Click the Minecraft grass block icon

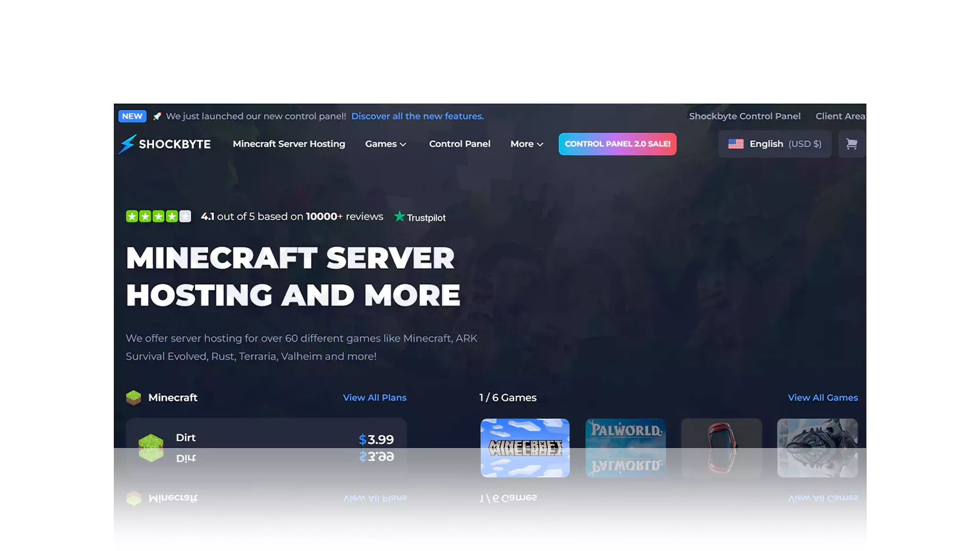(x=134, y=397)
